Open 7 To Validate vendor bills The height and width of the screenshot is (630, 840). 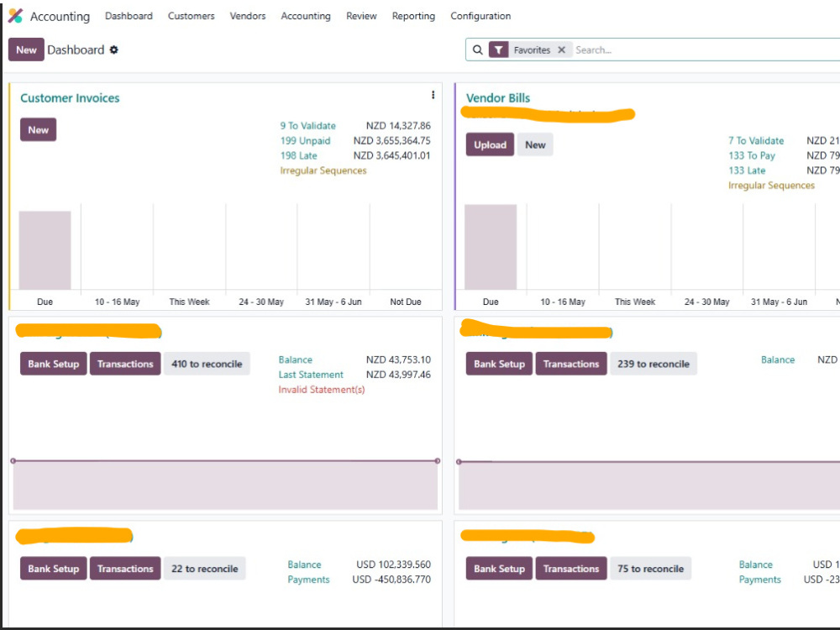756,141
